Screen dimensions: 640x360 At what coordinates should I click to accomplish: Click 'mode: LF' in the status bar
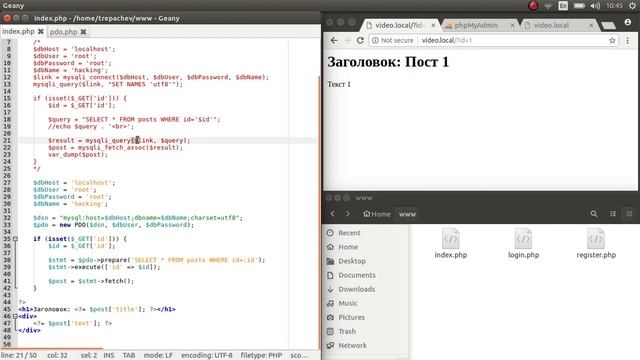click(158, 355)
